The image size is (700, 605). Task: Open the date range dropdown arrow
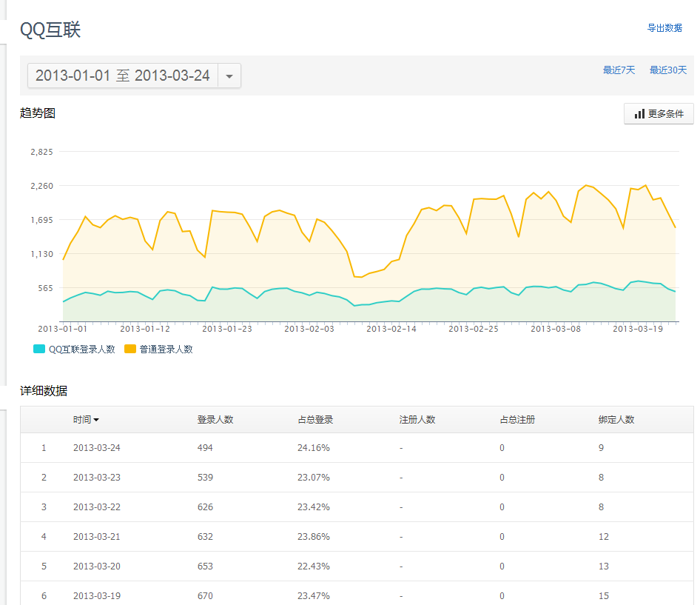[x=229, y=76]
